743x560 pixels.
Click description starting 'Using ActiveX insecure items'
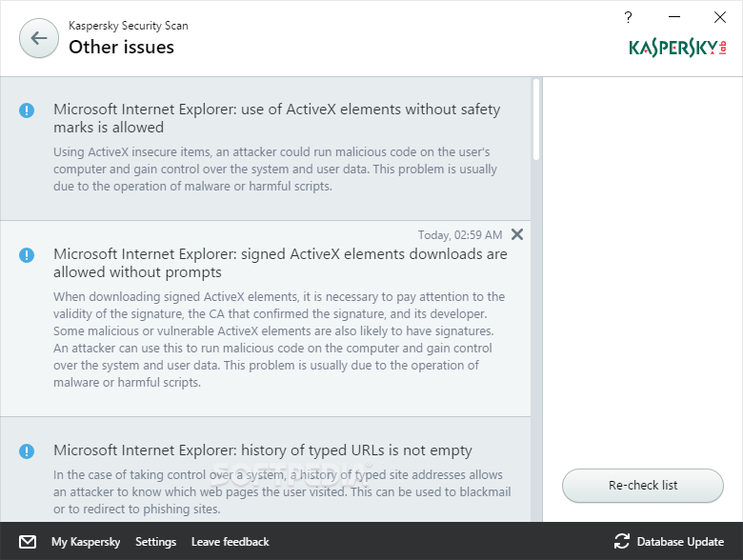pos(275,170)
